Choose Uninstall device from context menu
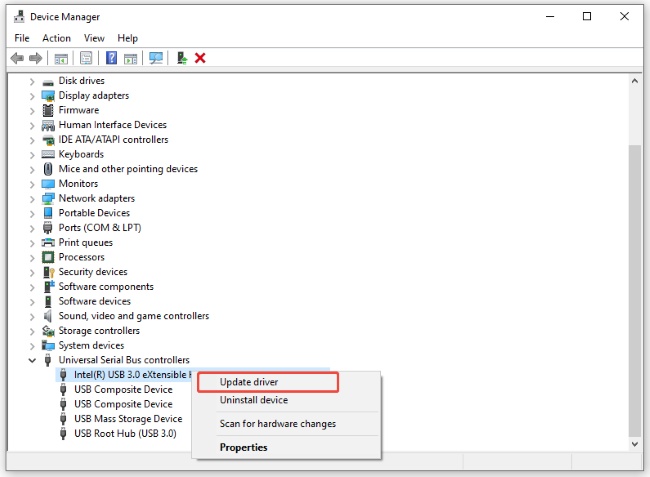 pos(286,400)
